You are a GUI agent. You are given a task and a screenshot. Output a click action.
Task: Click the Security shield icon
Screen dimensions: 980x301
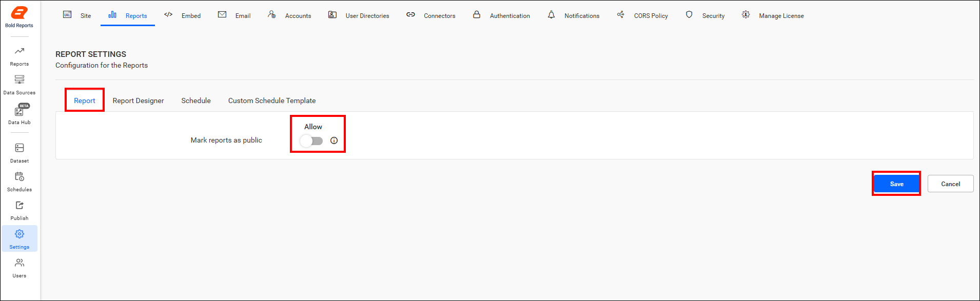689,14
